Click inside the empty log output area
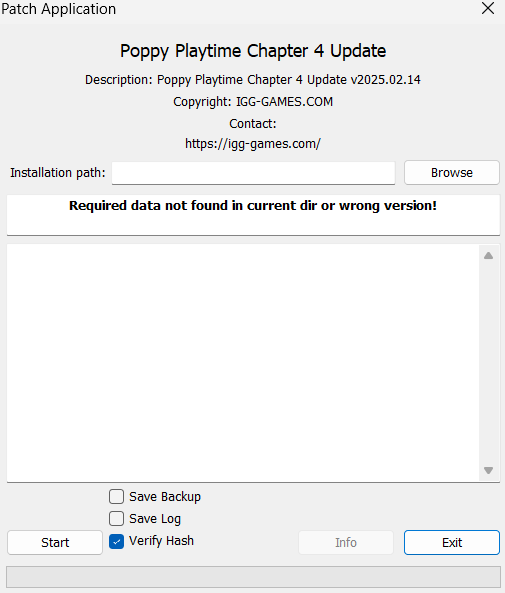Screen dimensions: 505x593 [243, 363]
